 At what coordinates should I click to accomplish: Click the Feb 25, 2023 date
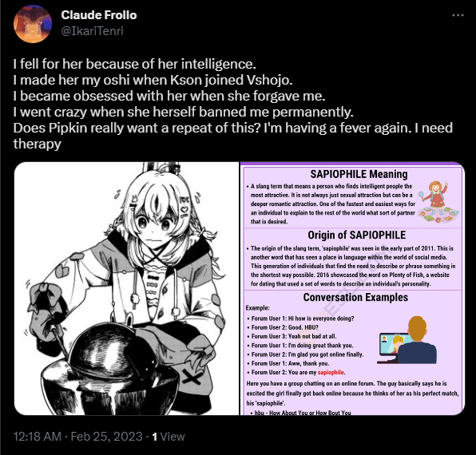pos(106,437)
